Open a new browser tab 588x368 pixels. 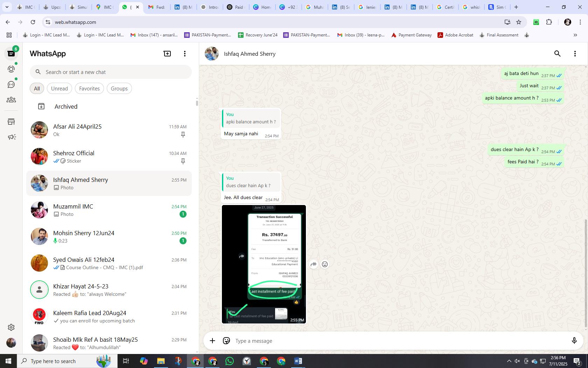pyautogui.click(x=516, y=7)
